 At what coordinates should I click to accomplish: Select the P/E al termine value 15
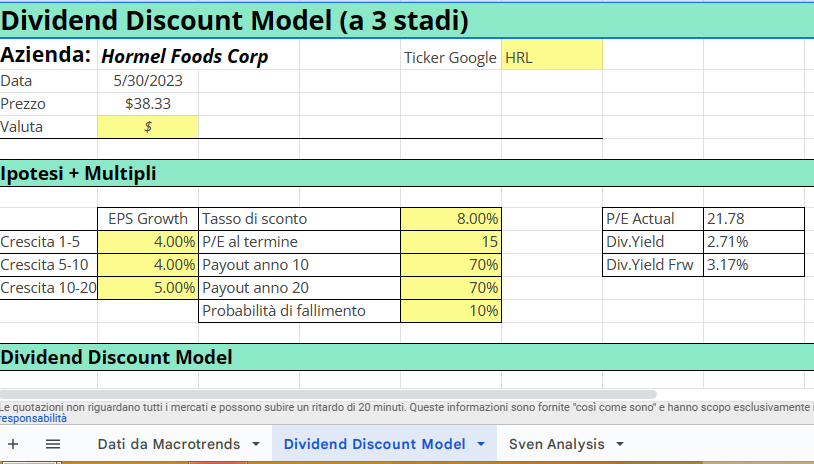[451, 242]
